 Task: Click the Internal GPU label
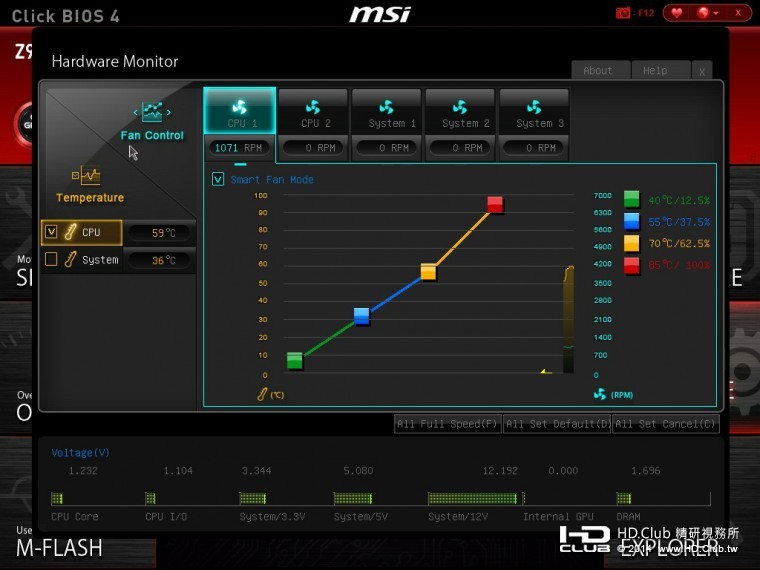(558, 517)
